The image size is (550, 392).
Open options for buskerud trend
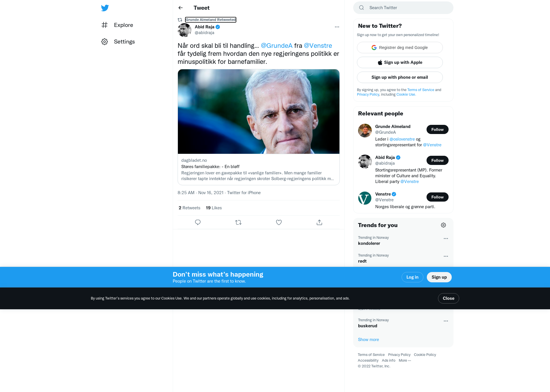[446, 321]
